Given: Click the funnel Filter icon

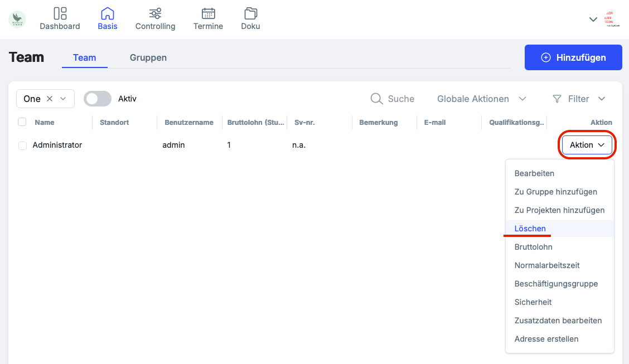Looking at the screenshot, I should coord(557,99).
